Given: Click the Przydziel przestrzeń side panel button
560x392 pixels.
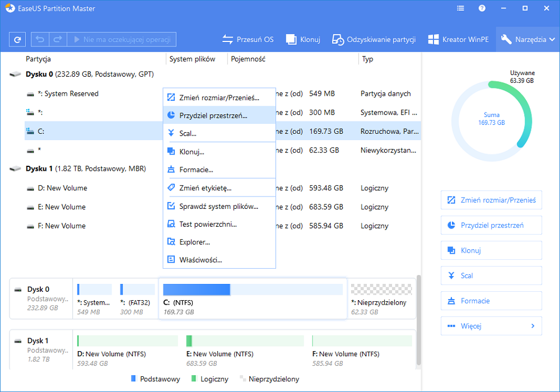Looking at the screenshot, I should (x=491, y=225).
